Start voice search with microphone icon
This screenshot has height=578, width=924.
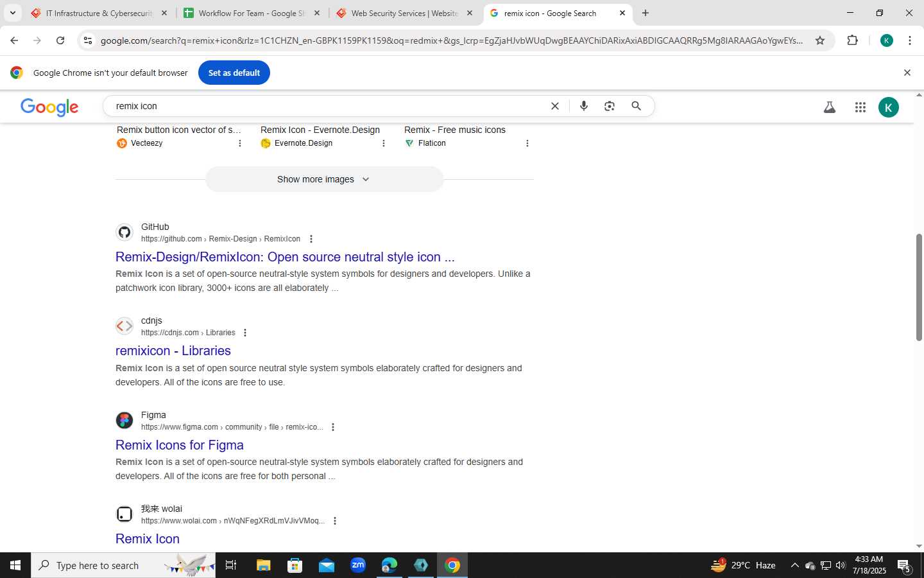pyautogui.click(x=584, y=106)
